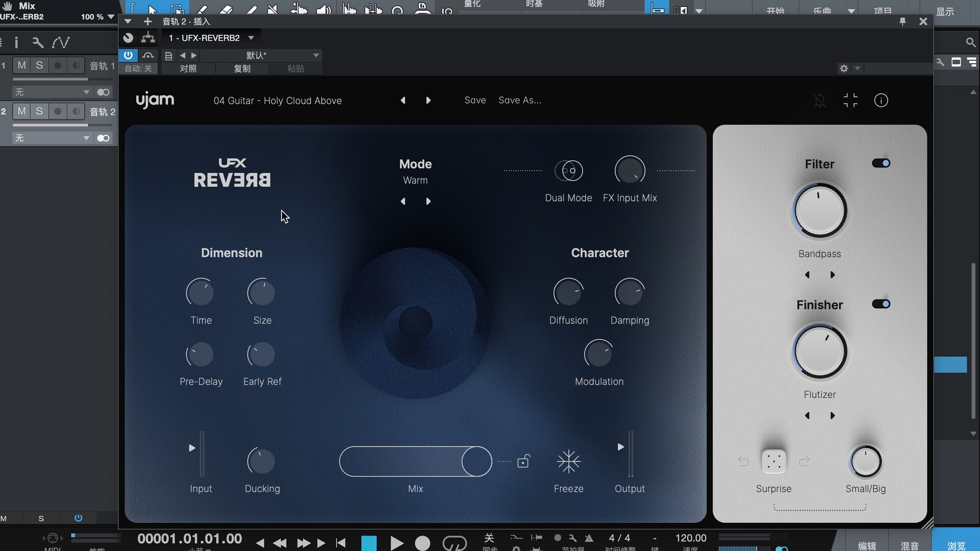Disable the Finisher section switch
The height and width of the screenshot is (551, 980).
point(881,304)
